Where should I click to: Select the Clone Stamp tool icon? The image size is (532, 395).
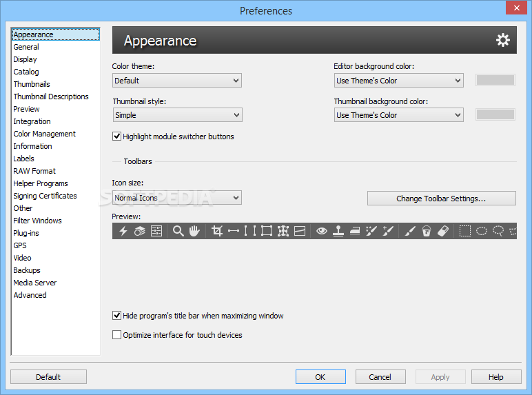coord(338,231)
